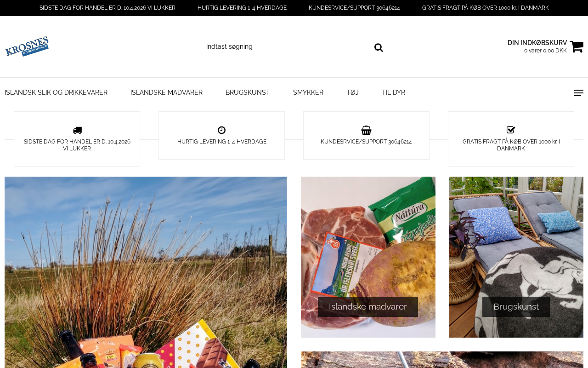Focus the Indtast søgning search field
The height and width of the screenshot is (368, 588).
click(x=287, y=47)
